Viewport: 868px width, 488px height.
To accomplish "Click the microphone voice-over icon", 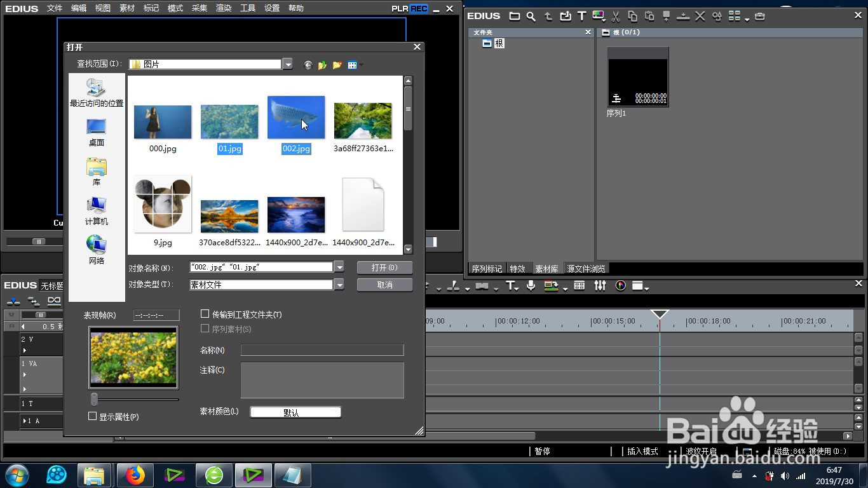I will [x=531, y=286].
